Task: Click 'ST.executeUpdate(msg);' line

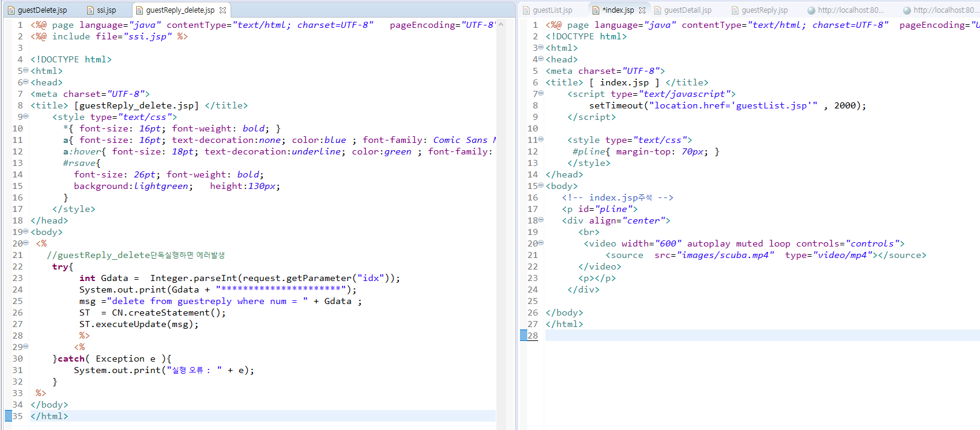Action: [139, 324]
